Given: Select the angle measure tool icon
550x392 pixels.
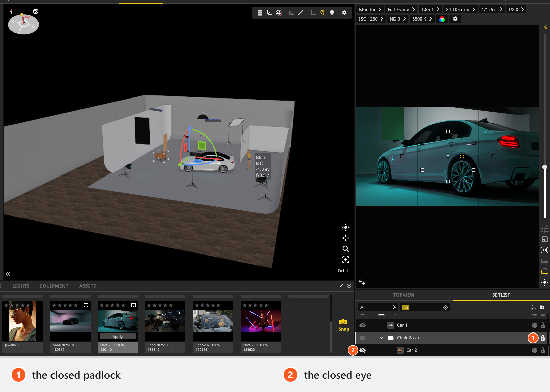Looking at the screenshot, I should coord(291,13).
